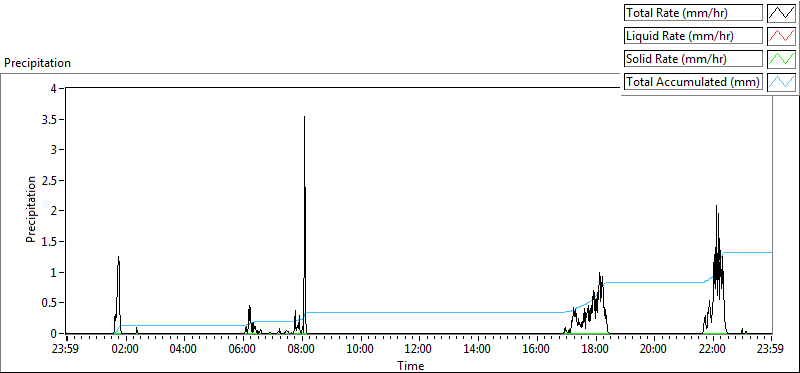
Task: Click the rate peak just after 22:00
Action: [x=717, y=207]
